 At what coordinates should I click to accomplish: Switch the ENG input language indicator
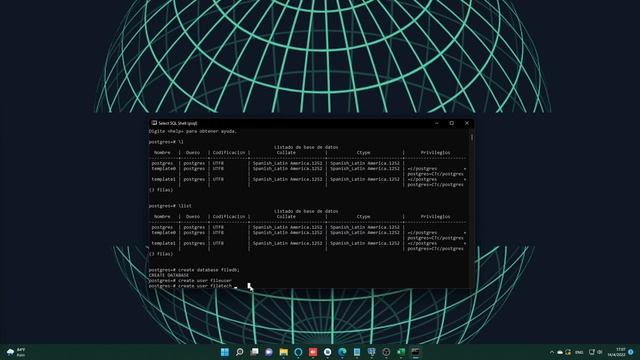[579, 352]
